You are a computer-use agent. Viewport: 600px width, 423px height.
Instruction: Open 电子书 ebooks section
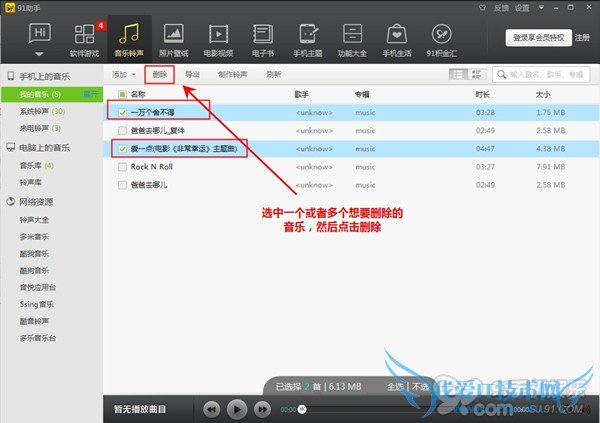pos(263,40)
